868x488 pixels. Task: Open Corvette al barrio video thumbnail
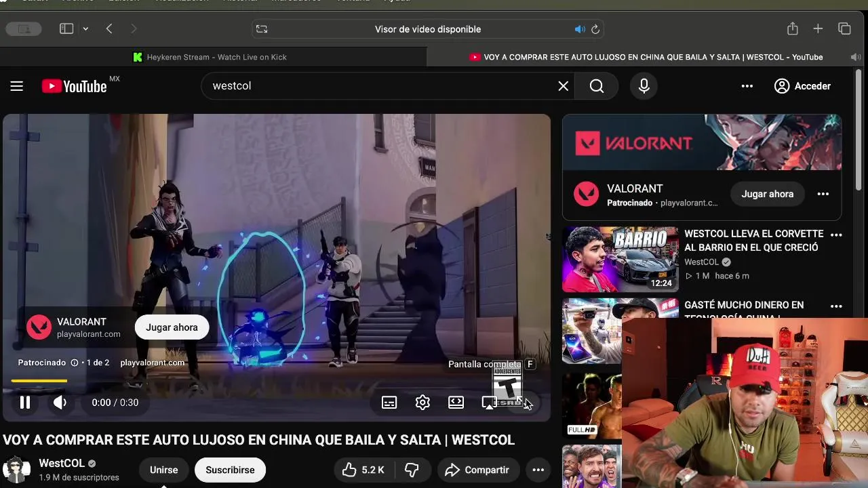(620, 260)
